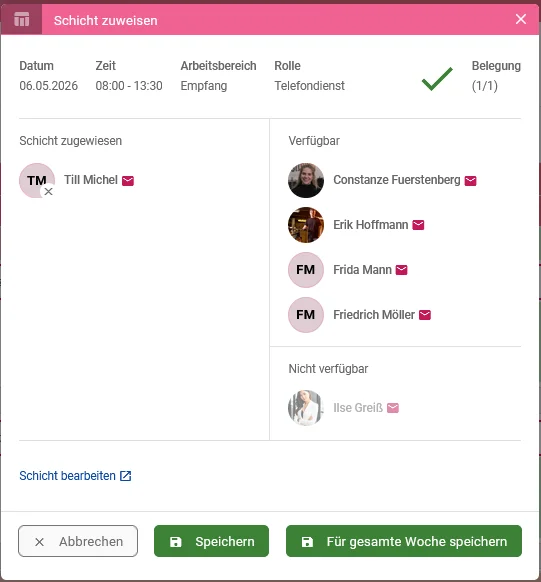541x582 pixels.
Task: Click the time 08:00 - 13:30
Action: click(x=129, y=86)
